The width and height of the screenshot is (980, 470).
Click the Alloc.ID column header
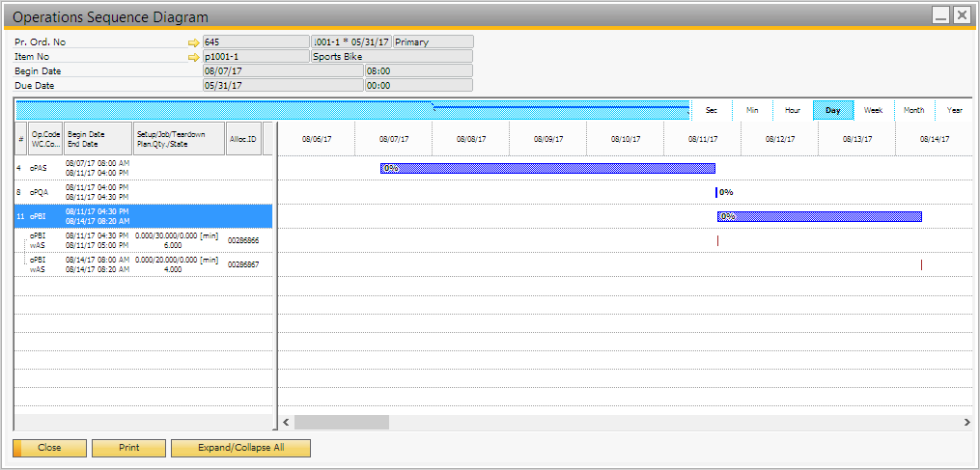(243, 139)
